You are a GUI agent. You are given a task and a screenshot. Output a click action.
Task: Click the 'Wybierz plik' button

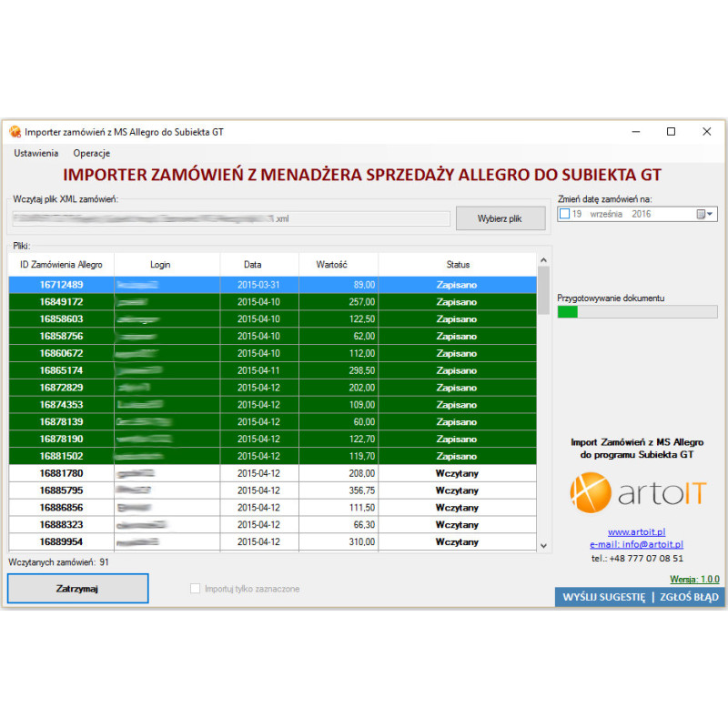pyautogui.click(x=500, y=218)
